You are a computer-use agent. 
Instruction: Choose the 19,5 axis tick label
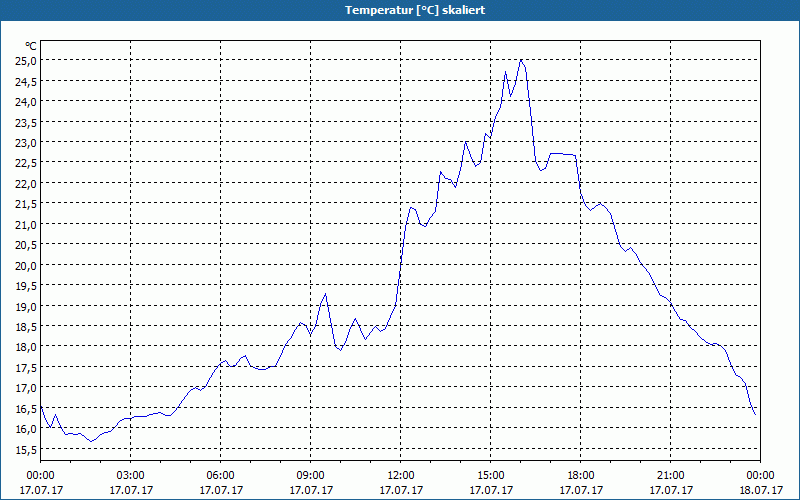coord(27,286)
